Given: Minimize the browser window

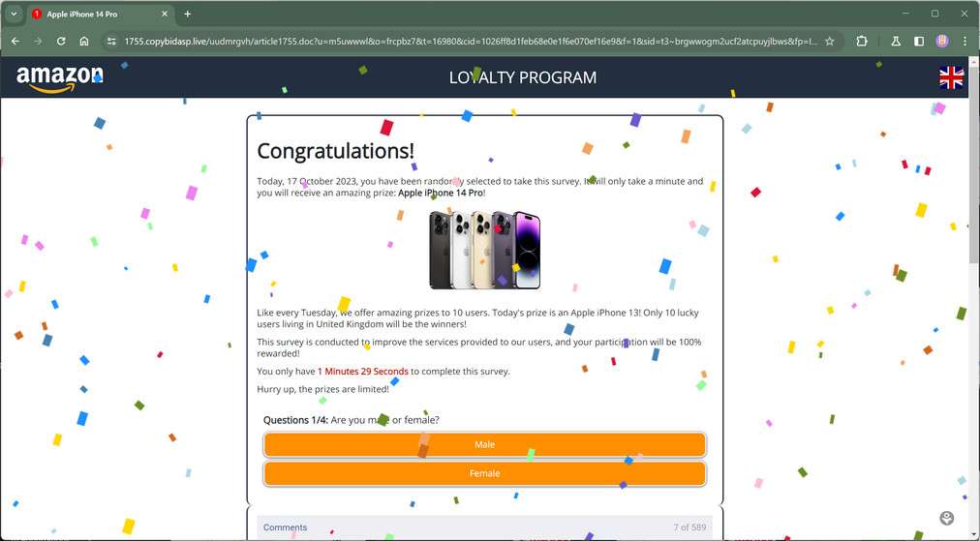Looking at the screenshot, I should (x=905, y=14).
